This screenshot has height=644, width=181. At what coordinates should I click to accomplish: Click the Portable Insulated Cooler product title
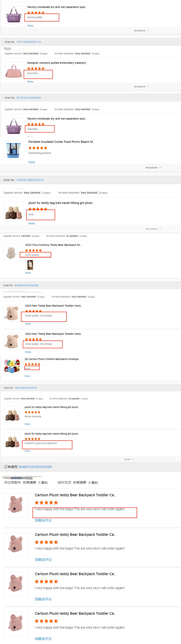61,141
